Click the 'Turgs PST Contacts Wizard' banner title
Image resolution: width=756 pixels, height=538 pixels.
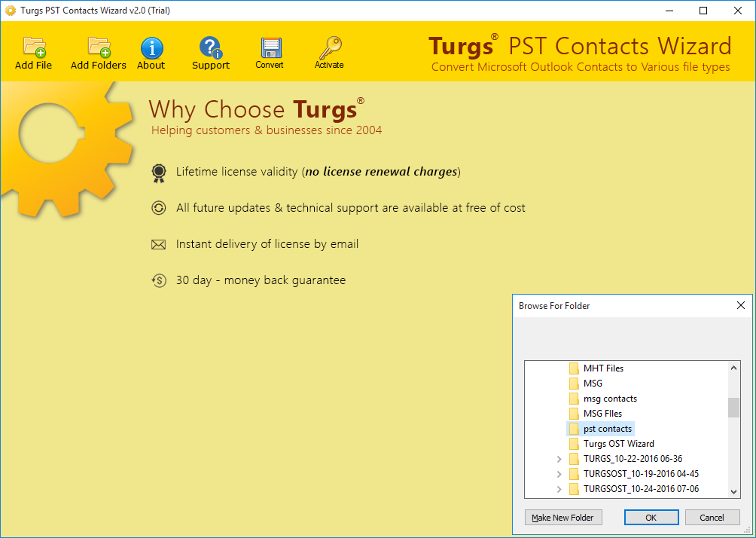point(580,46)
